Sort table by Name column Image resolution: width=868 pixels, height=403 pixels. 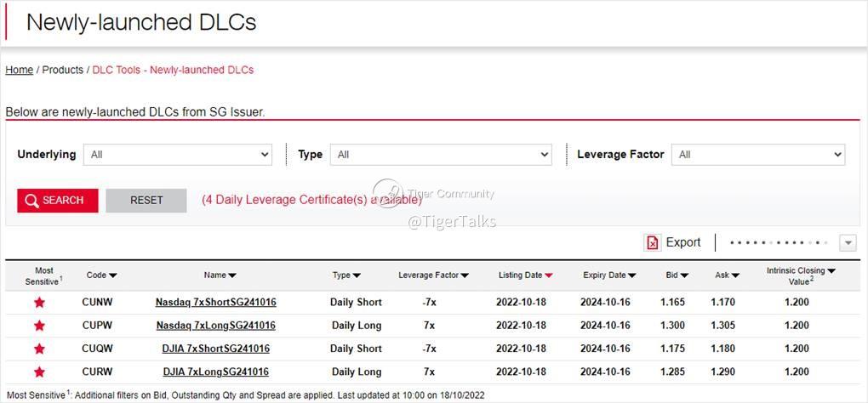(x=220, y=275)
